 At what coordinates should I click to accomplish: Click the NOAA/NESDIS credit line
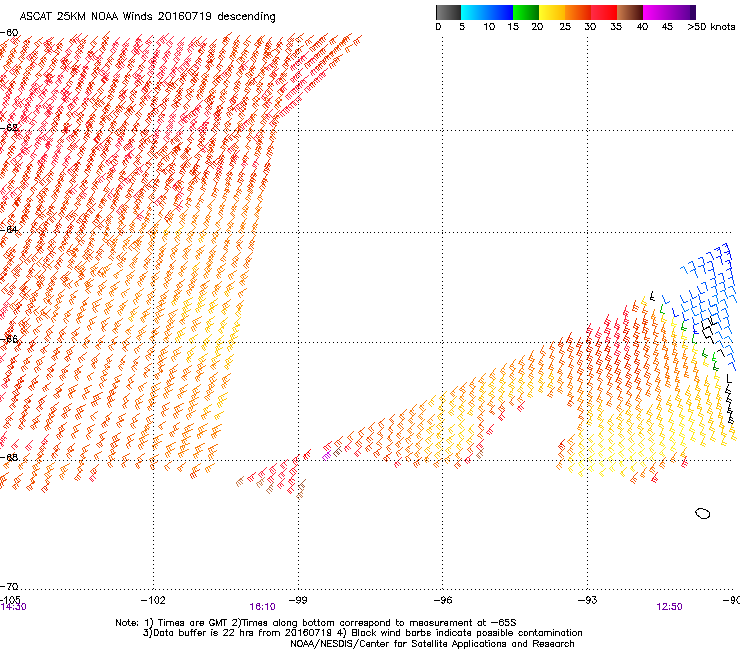(x=432, y=644)
